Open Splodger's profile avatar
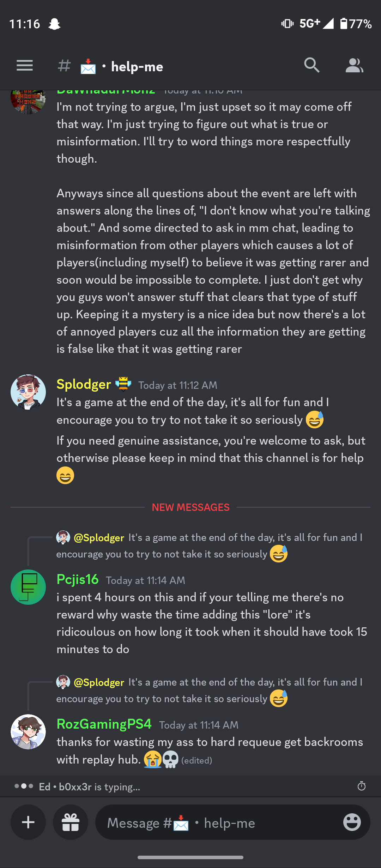381x868 pixels. point(28,392)
